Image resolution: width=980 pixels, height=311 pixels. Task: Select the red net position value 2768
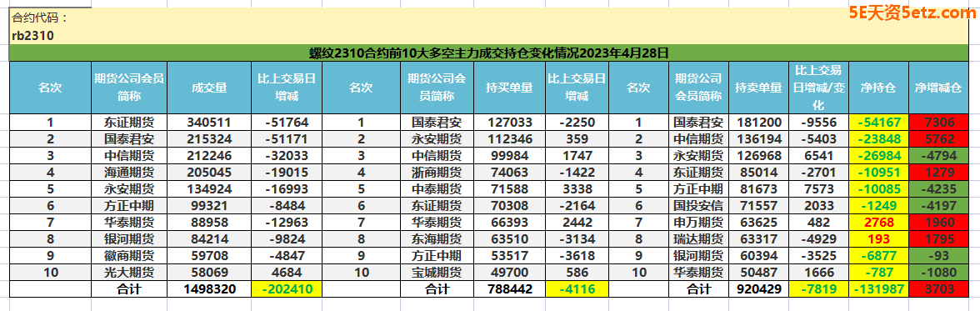click(878, 222)
